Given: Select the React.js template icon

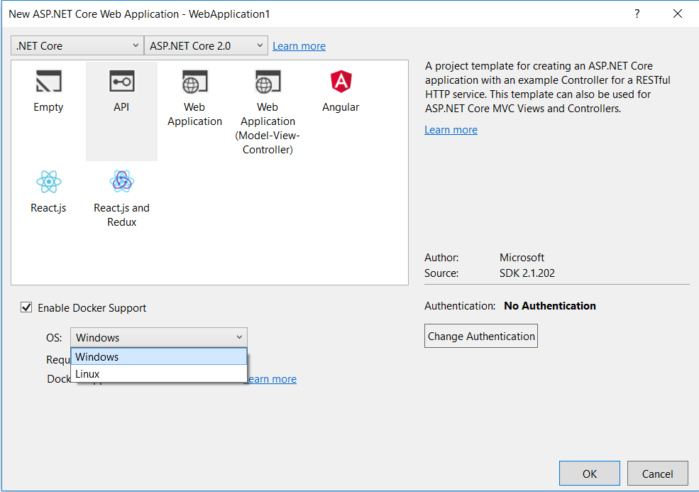Looking at the screenshot, I should (x=49, y=181).
